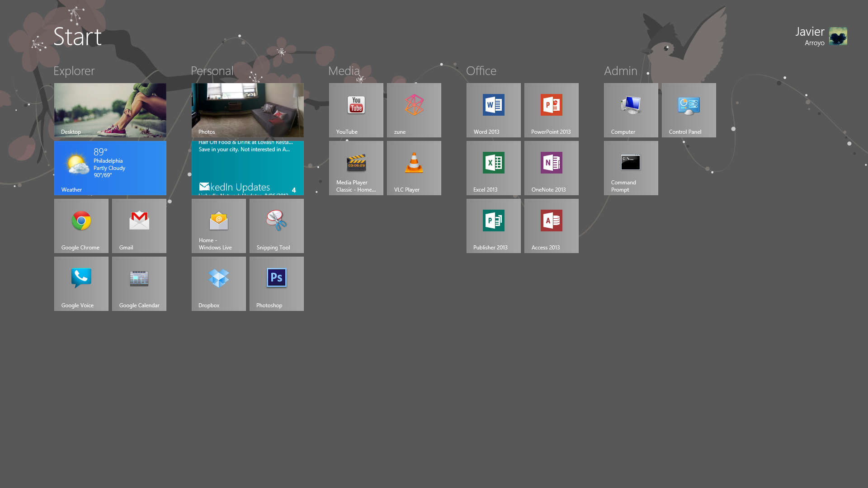Launch Dropbox
This screenshot has width=868, height=488.
pos(218,283)
